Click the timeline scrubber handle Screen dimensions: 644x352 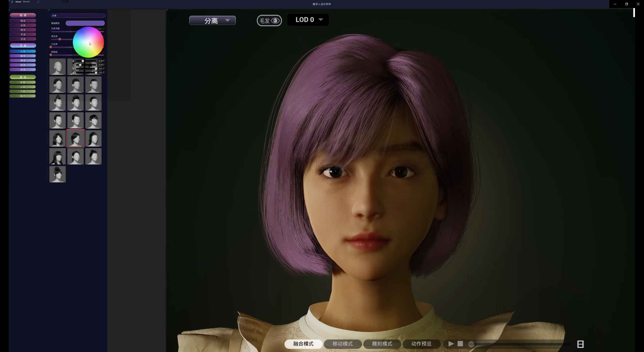(471, 344)
